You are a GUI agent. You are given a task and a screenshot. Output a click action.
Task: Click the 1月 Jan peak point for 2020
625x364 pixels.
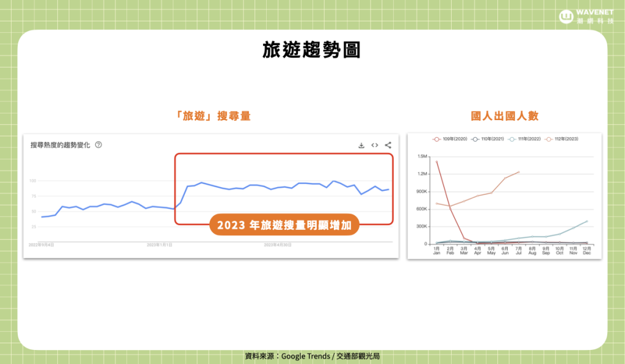point(436,162)
